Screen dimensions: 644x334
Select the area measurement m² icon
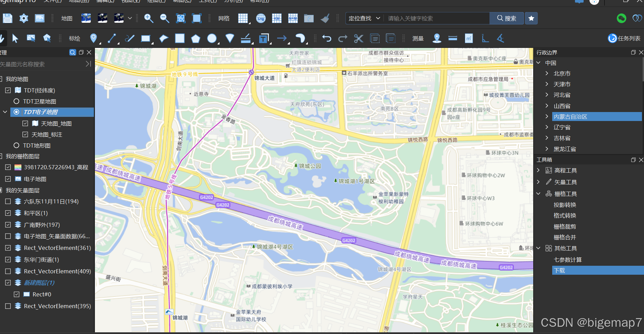(469, 38)
